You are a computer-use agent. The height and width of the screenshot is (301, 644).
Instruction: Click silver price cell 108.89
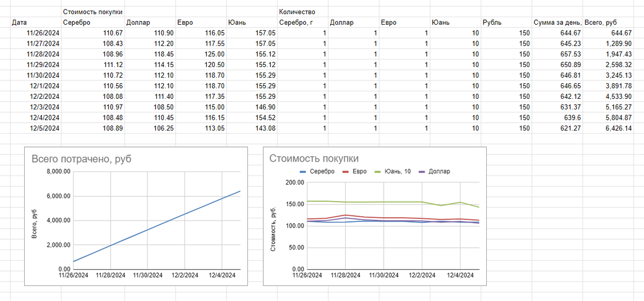coord(92,128)
